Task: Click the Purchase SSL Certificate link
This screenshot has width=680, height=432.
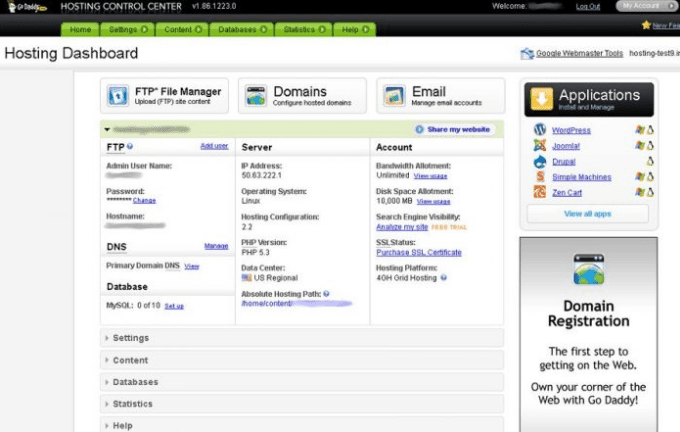Action: point(418,252)
